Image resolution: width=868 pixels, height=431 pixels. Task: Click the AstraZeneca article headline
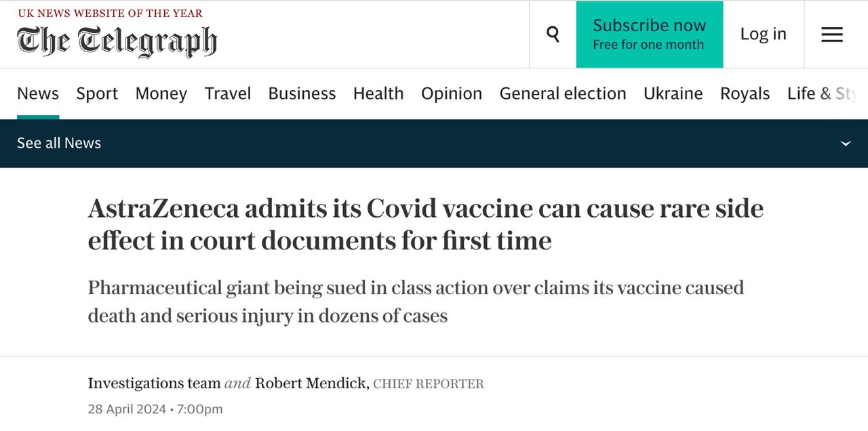[425, 224]
